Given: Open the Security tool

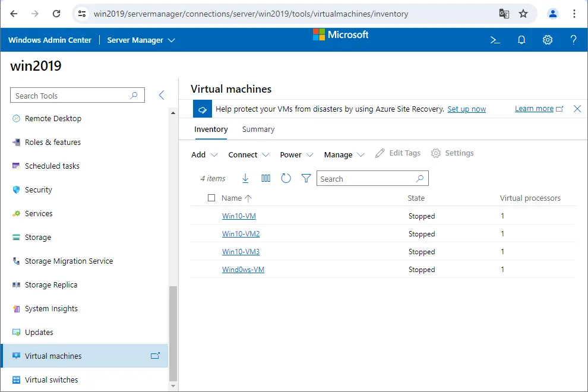Looking at the screenshot, I should (x=85, y=190).
